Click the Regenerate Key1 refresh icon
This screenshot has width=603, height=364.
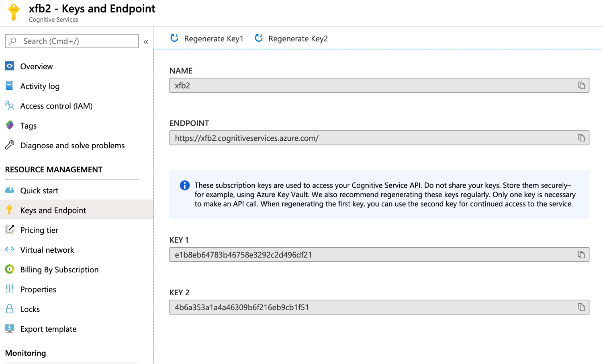point(174,38)
